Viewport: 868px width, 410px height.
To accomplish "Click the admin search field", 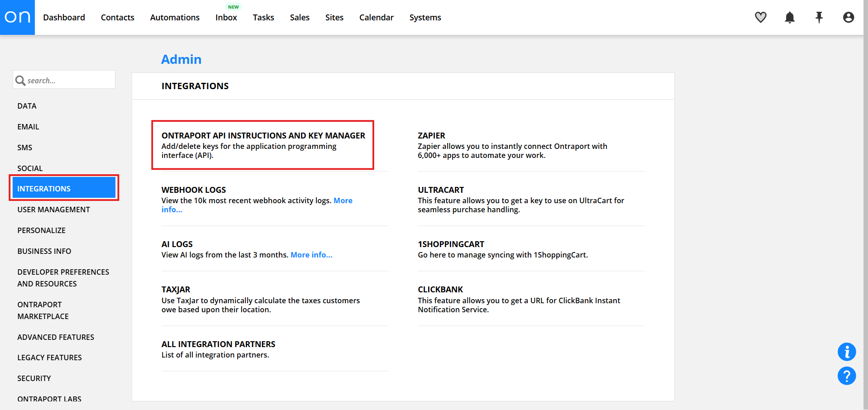I will 64,80.
